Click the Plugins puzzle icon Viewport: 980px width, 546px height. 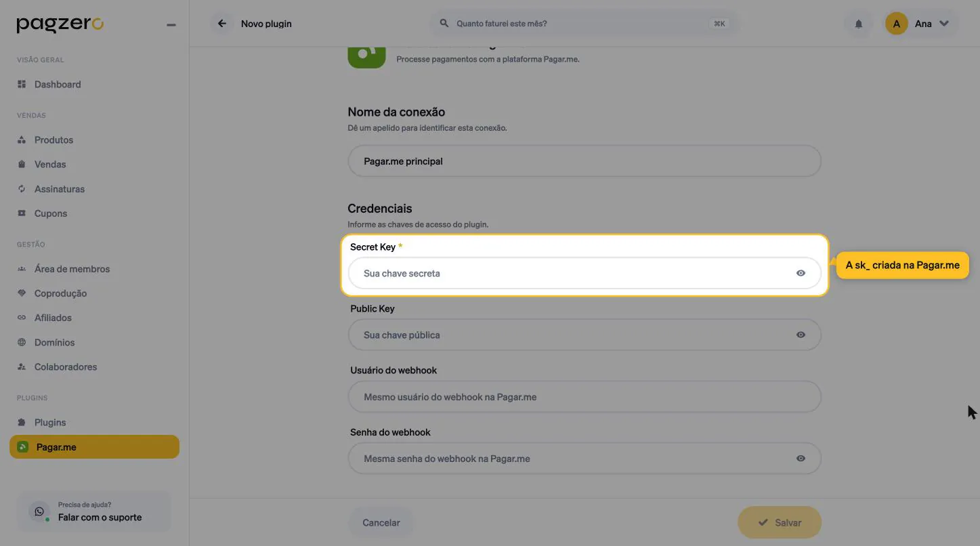(x=22, y=422)
